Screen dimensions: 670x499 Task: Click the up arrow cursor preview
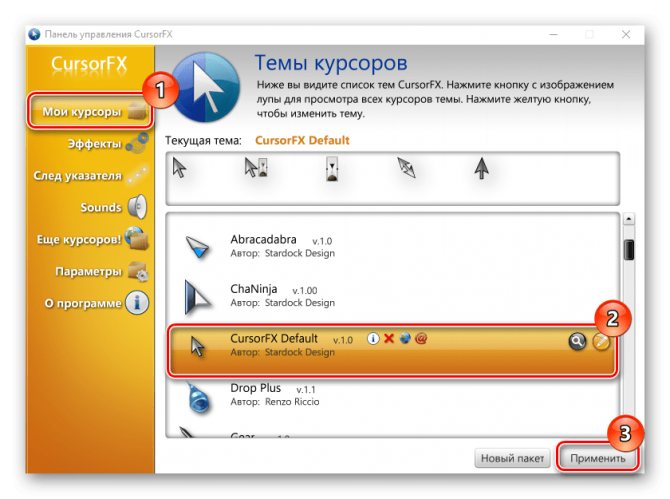(x=482, y=168)
